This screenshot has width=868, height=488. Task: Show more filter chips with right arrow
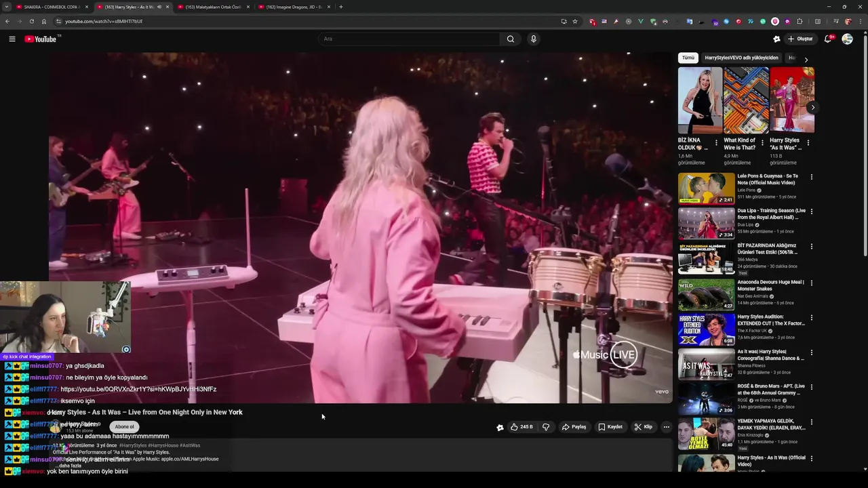pyautogui.click(x=806, y=60)
